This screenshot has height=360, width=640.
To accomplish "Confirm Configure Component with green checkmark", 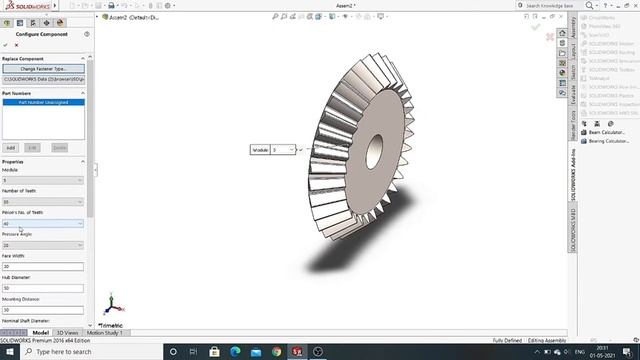I will (5, 45).
